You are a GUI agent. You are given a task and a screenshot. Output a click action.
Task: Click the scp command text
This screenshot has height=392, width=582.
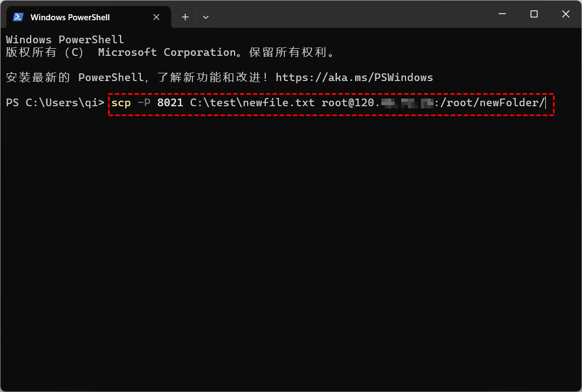(121, 102)
